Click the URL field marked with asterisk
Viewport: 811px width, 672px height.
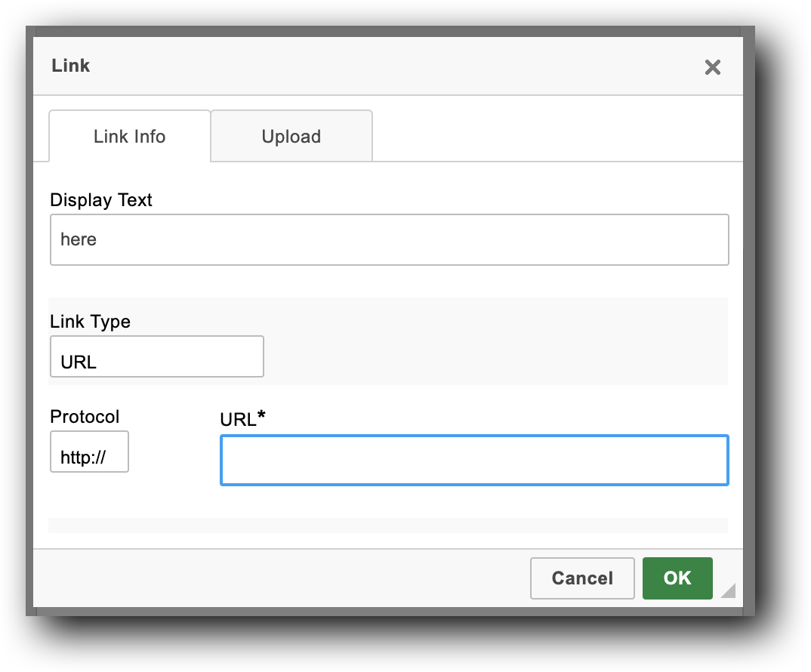point(473,460)
